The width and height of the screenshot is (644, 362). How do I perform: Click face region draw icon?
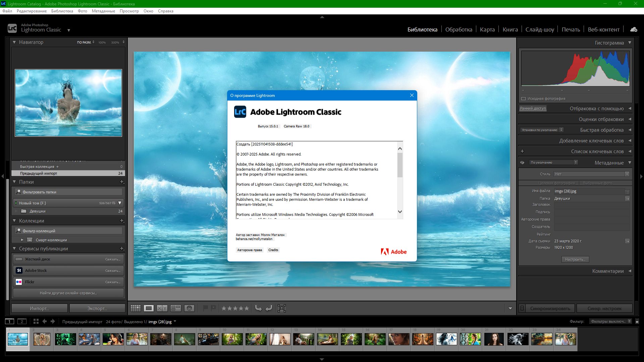(x=282, y=308)
